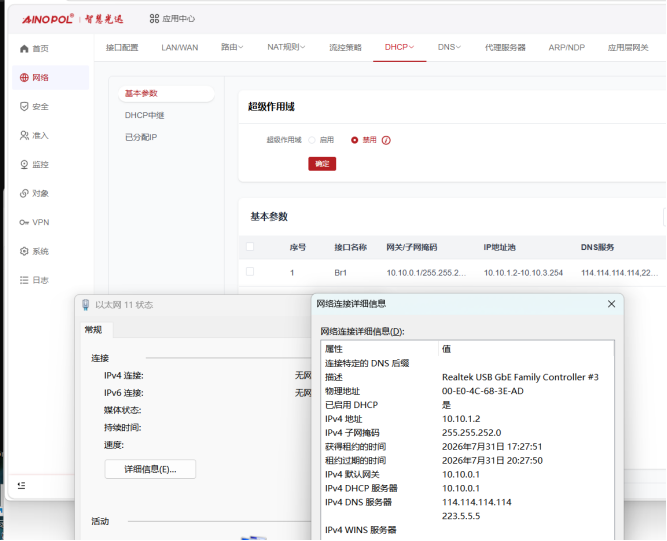Collapse the sidebar with the bottom toggle icon
Viewport: 667px width, 541px height.
[x=21, y=485]
